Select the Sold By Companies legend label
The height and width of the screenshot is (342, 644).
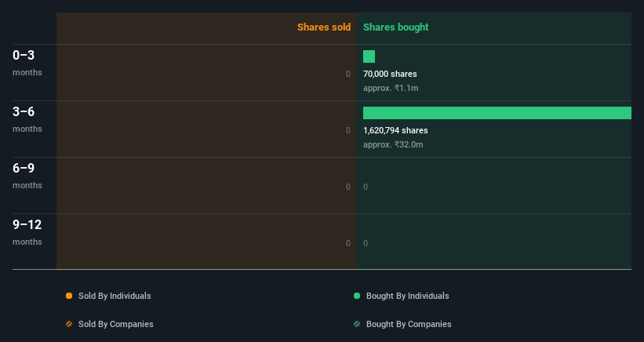[116, 324]
